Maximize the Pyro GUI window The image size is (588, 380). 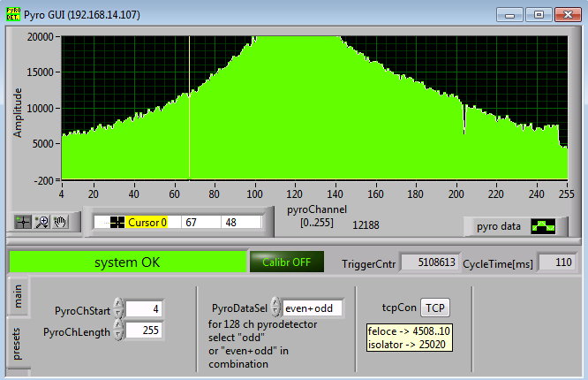tap(539, 14)
